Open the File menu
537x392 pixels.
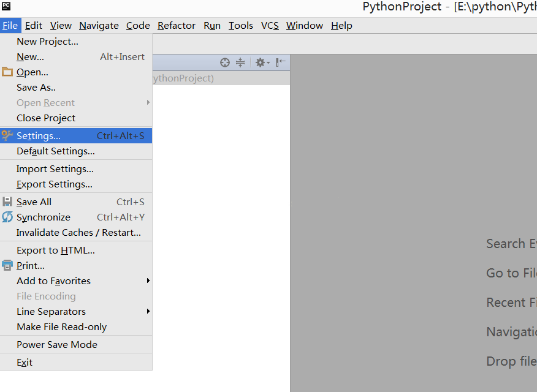[x=10, y=26]
